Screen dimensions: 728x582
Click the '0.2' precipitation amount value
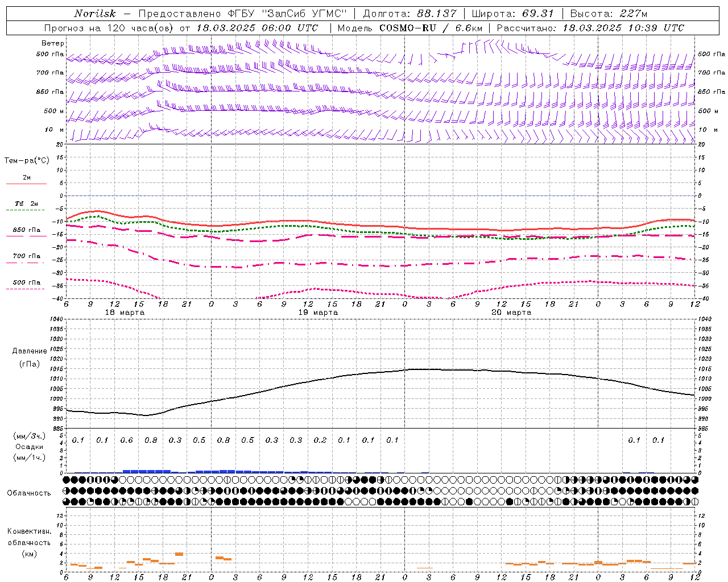point(320,440)
